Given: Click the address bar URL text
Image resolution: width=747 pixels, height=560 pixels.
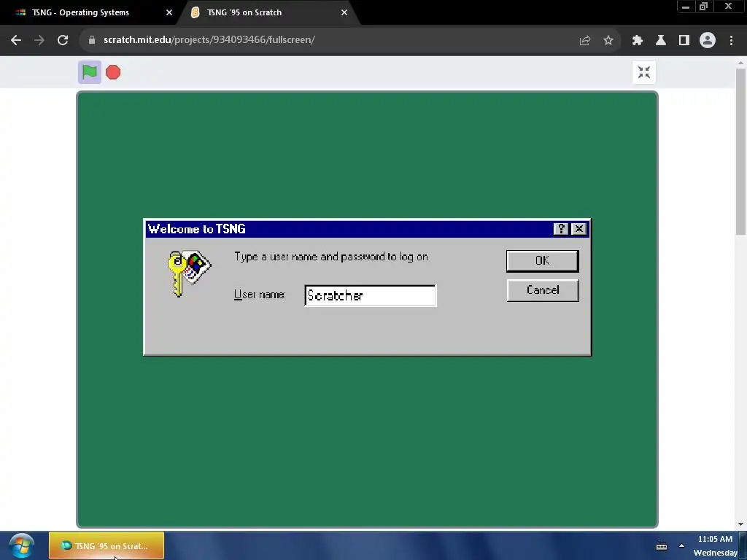Looking at the screenshot, I should 209,39.
